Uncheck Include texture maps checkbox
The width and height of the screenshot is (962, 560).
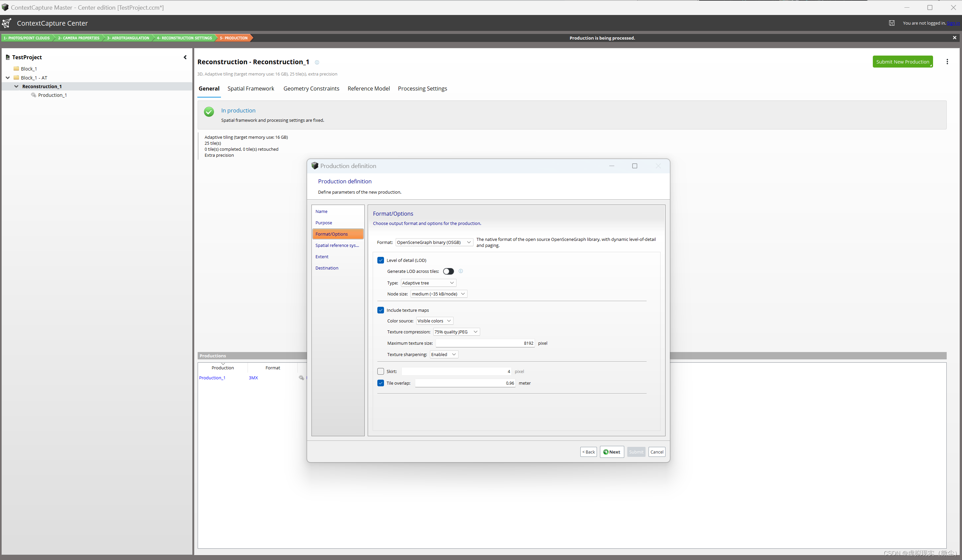click(381, 310)
